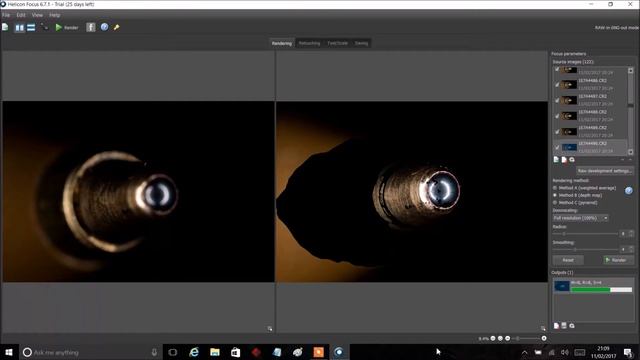
Task: Show hidden system tray icons
Action: pyautogui.click(x=524, y=353)
